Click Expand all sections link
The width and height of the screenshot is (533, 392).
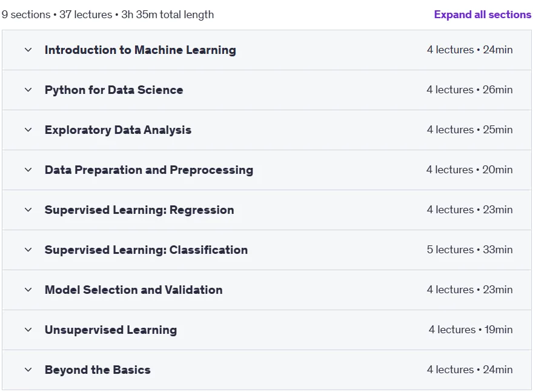point(482,15)
